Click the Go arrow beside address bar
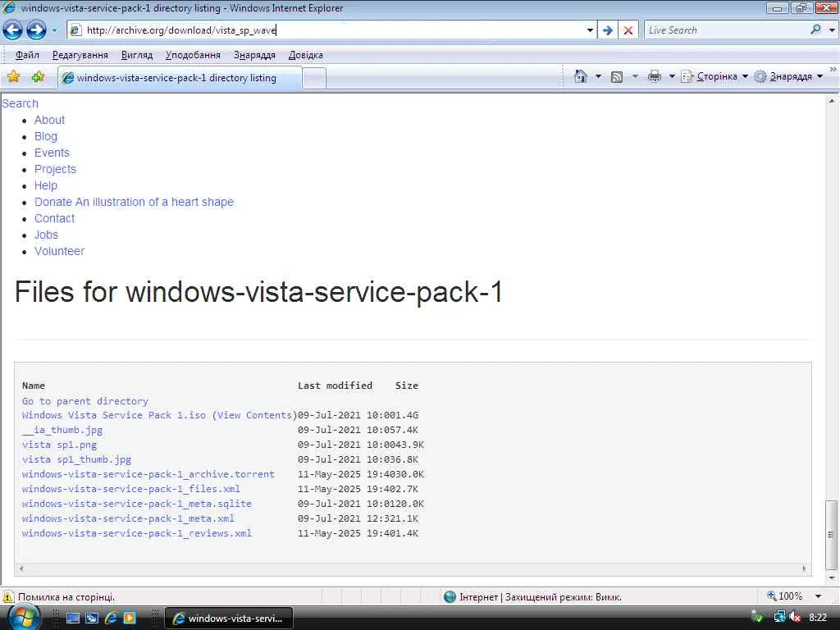This screenshot has width=840, height=630. 608,30
